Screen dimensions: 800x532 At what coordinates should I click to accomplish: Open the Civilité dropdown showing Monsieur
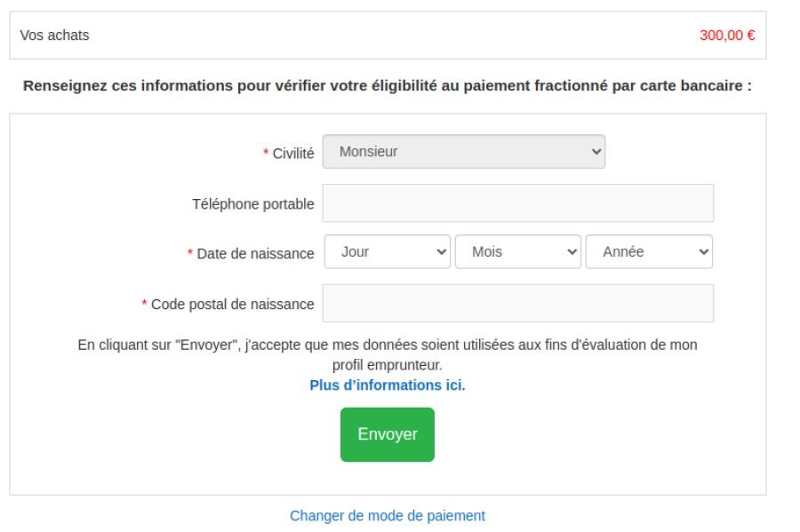[x=463, y=152]
